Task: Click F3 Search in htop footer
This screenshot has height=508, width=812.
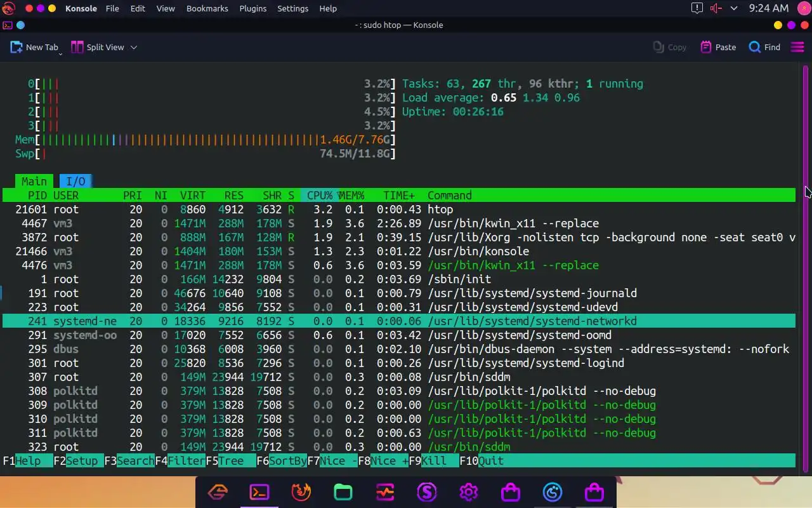Action: 129,461
